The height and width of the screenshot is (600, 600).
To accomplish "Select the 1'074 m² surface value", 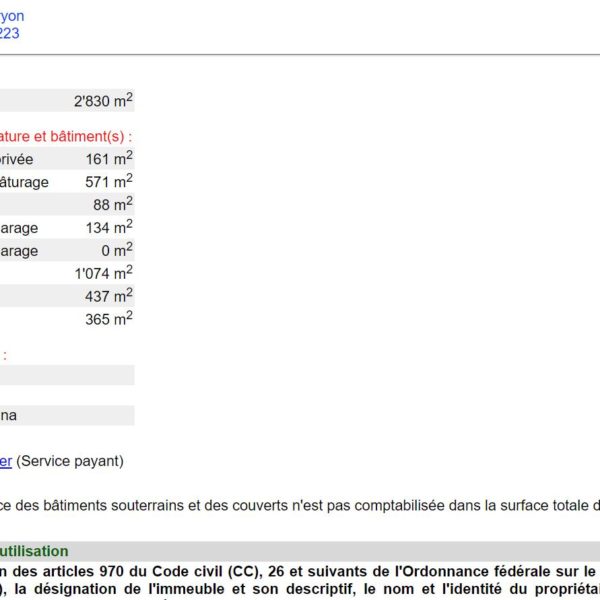I will click(x=103, y=273).
